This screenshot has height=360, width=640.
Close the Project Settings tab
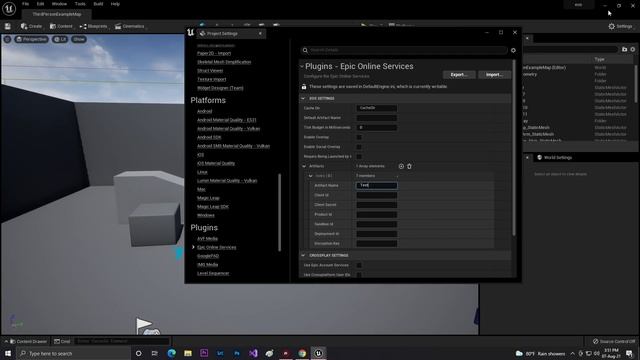[260, 33]
